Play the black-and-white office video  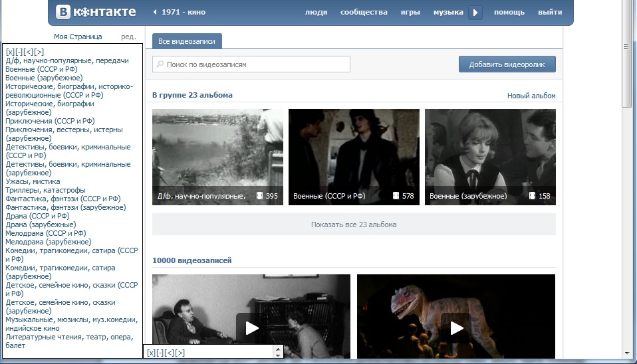pos(251,328)
